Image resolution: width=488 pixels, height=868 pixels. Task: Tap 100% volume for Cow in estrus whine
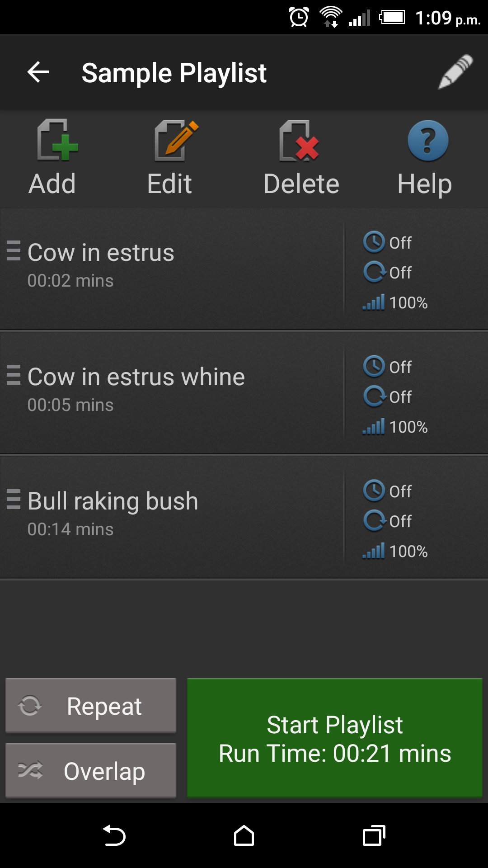coord(395,427)
